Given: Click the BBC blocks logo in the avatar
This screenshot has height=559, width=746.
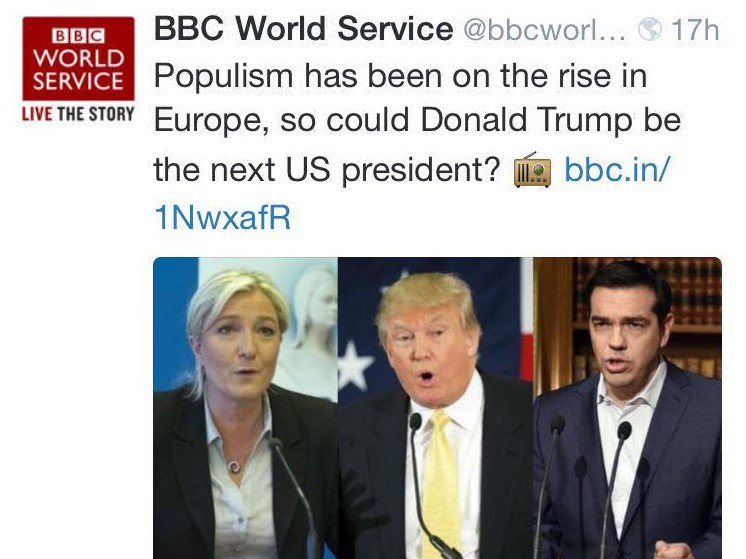Looking at the screenshot, I should coord(79,36).
